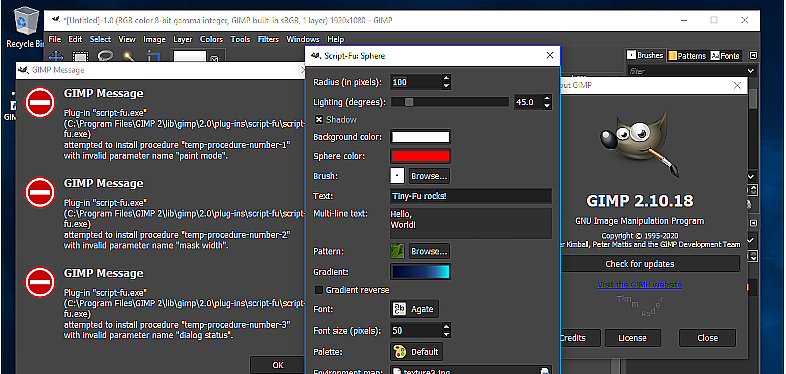
Task: Click first error icon in GIMP Message
Action: (40, 103)
